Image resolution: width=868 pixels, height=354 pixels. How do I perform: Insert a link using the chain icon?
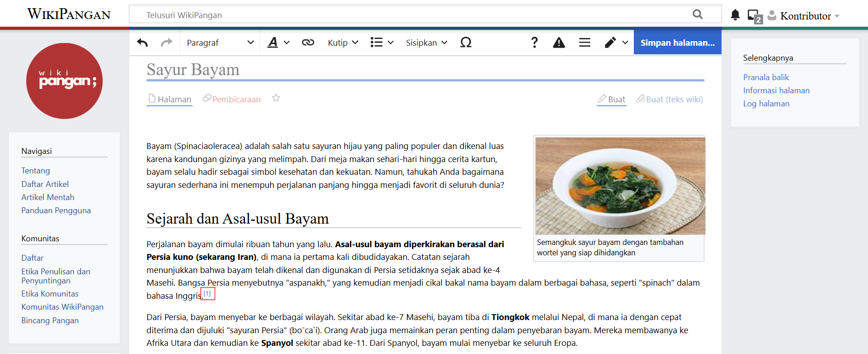[x=308, y=43]
